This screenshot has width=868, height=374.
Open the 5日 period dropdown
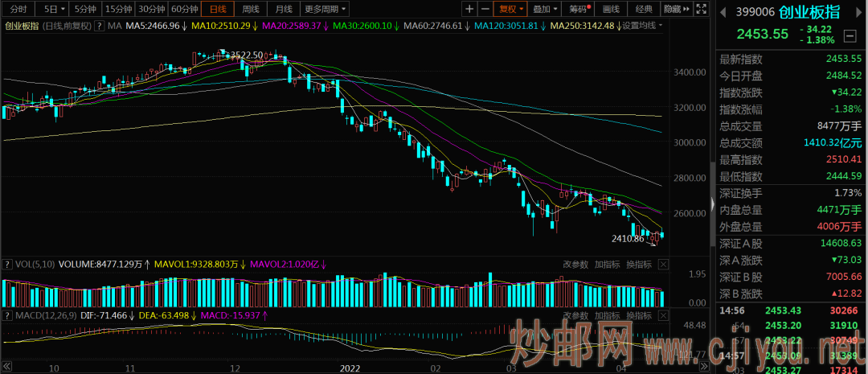[x=54, y=10]
